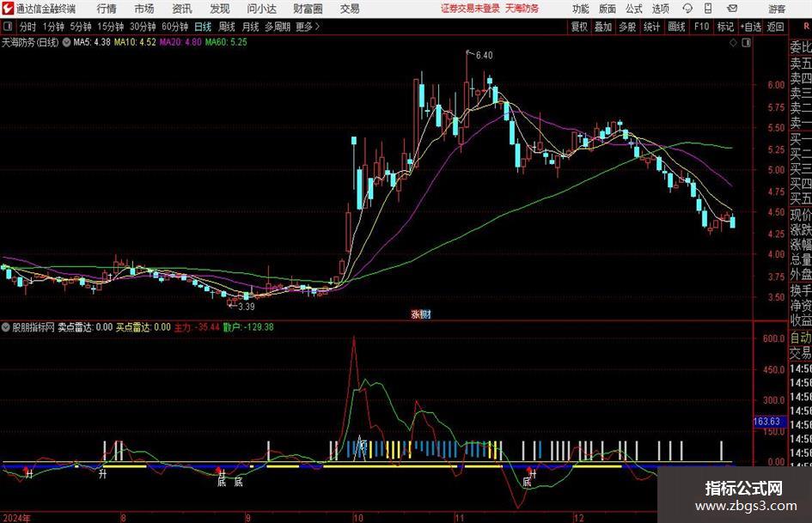Viewport: 812px width, 523px height.
Task: Click the 2024年 date axis label
Action: (16, 518)
